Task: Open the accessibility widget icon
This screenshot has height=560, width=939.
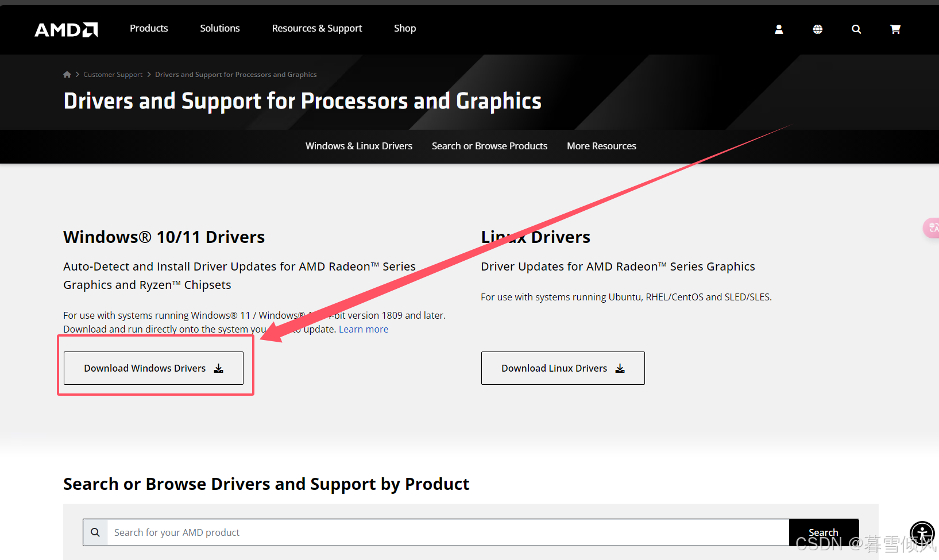Action: point(922,534)
